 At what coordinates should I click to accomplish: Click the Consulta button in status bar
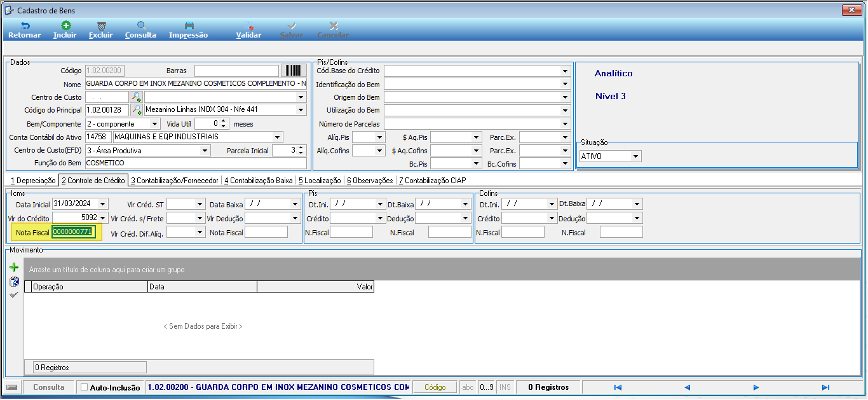[49, 387]
